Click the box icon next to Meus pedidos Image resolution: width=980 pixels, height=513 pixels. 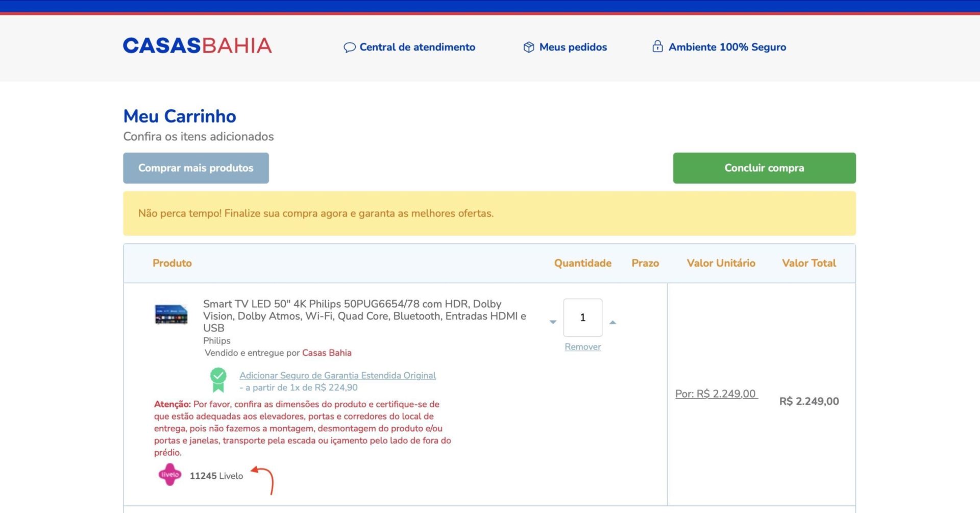pyautogui.click(x=529, y=47)
